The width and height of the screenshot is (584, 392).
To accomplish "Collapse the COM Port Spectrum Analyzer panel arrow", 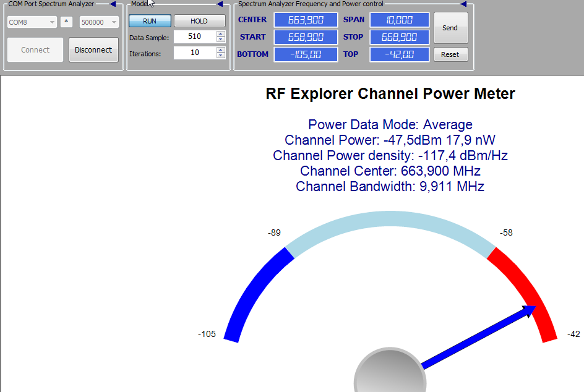I will pos(113,4).
